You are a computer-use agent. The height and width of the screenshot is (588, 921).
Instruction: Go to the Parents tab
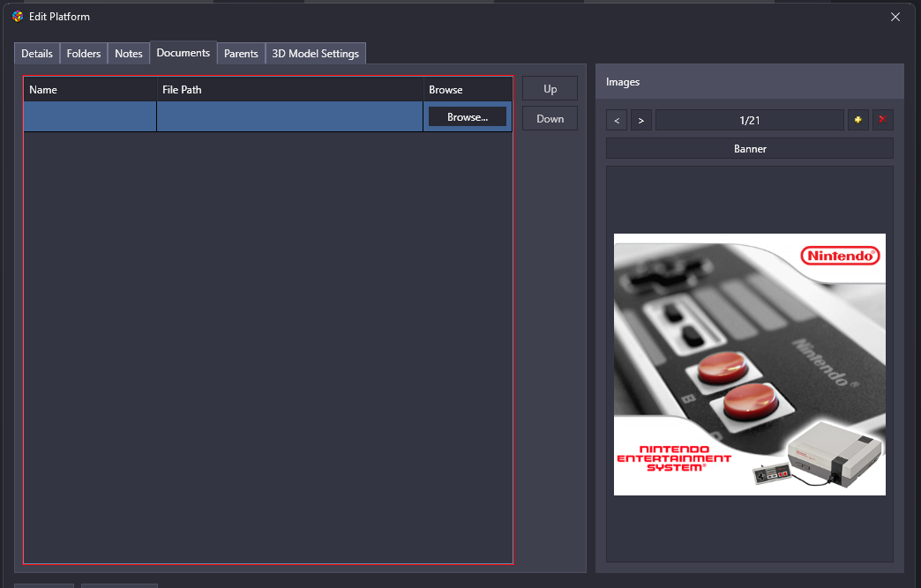tap(241, 54)
